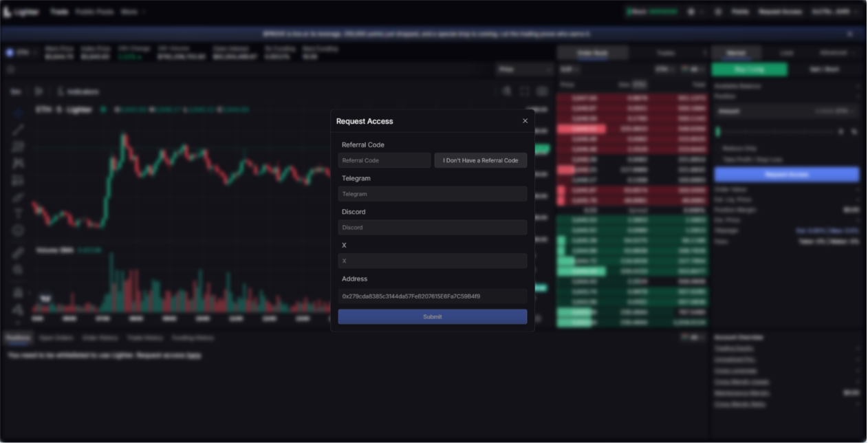
Task: Select the text tool in chart sidebar
Action: 18,214
